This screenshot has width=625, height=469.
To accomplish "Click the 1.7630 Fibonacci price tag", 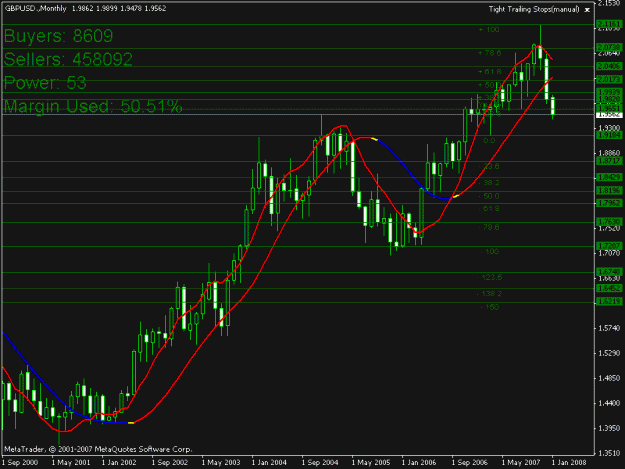I will click(609, 222).
